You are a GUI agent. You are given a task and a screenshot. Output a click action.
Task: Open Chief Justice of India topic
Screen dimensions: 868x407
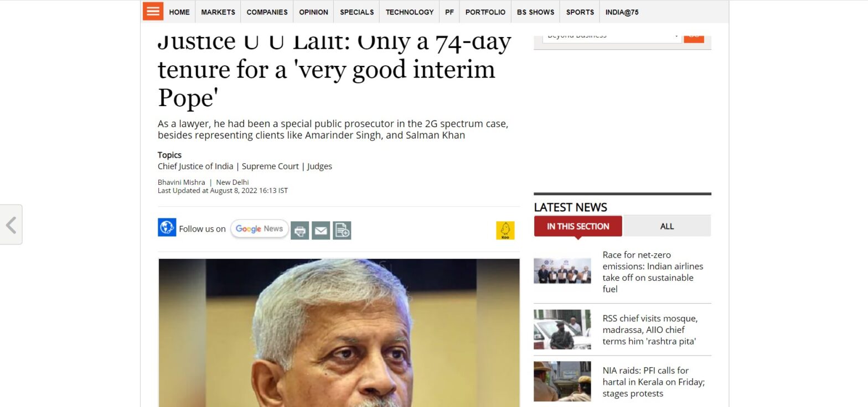(x=195, y=166)
